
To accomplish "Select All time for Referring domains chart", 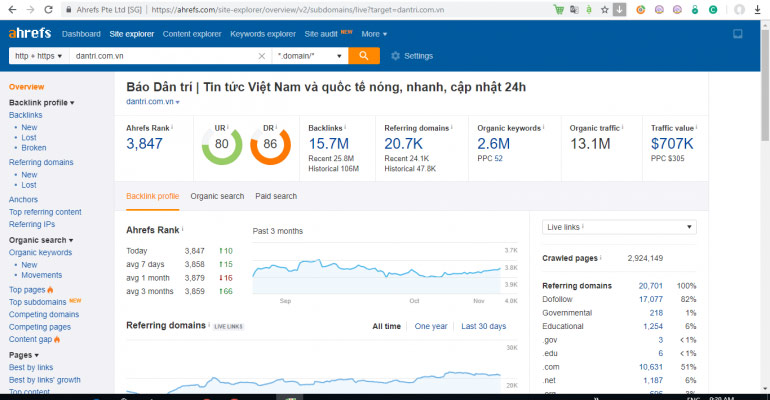I will pos(386,326).
